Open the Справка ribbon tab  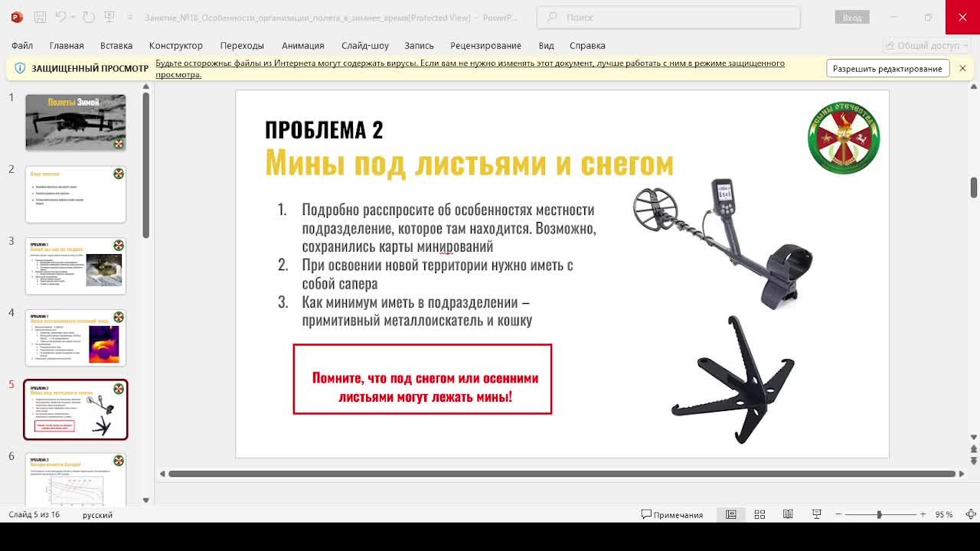point(587,45)
